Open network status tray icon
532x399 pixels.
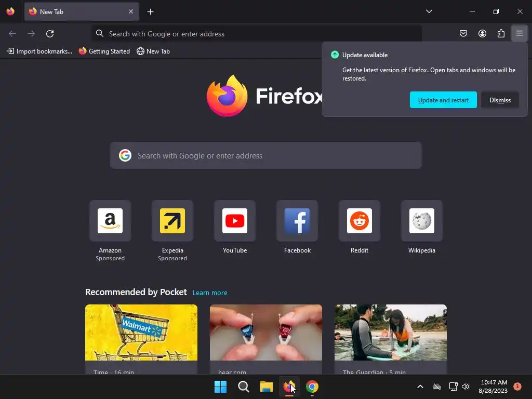pyautogui.click(x=453, y=387)
